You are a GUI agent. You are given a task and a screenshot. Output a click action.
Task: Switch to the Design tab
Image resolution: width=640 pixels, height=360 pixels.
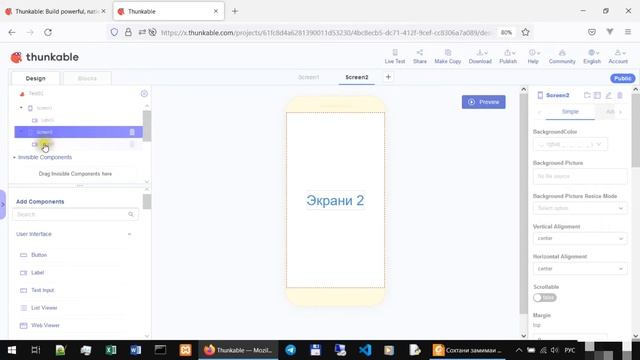pos(36,78)
